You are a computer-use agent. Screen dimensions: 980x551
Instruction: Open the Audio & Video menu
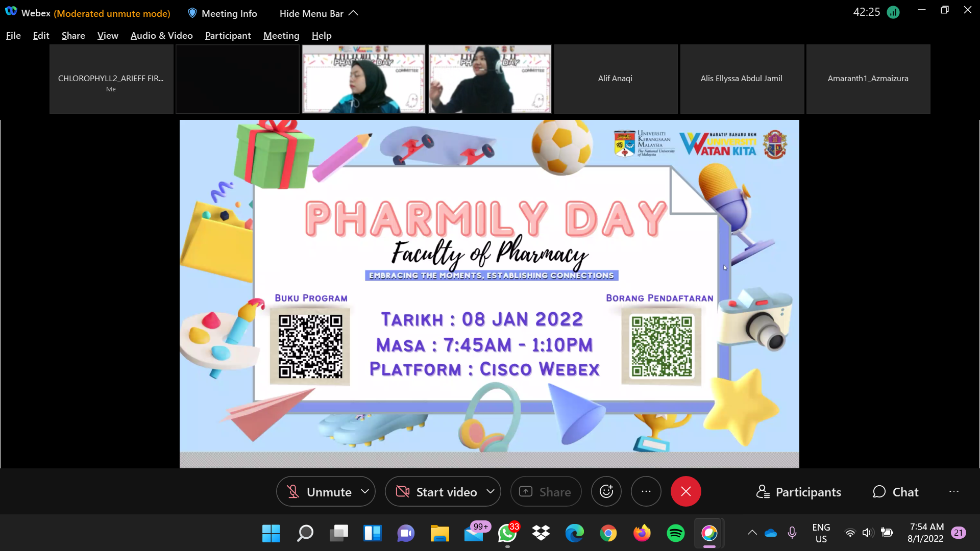[161, 35]
